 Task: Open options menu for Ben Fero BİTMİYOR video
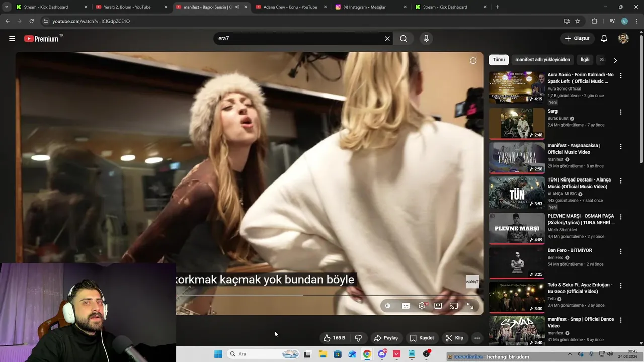620,251
